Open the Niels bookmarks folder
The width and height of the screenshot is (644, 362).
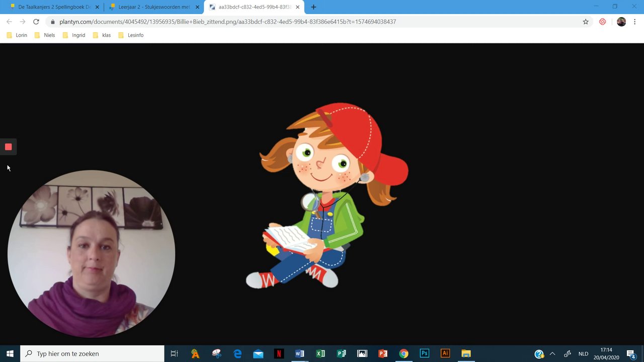[x=44, y=35]
